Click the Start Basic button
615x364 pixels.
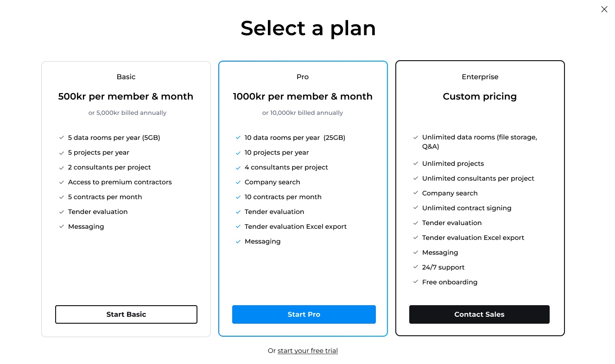pos(126,314)
